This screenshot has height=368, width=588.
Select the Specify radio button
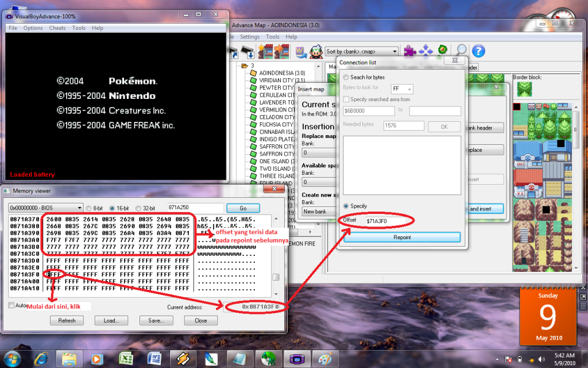click(x=346, y=206)
